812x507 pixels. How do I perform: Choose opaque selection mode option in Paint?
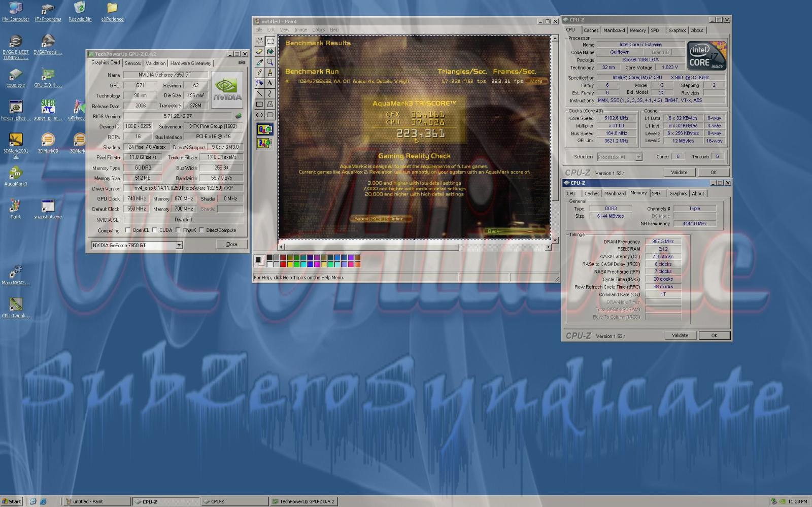coord(265,129)
